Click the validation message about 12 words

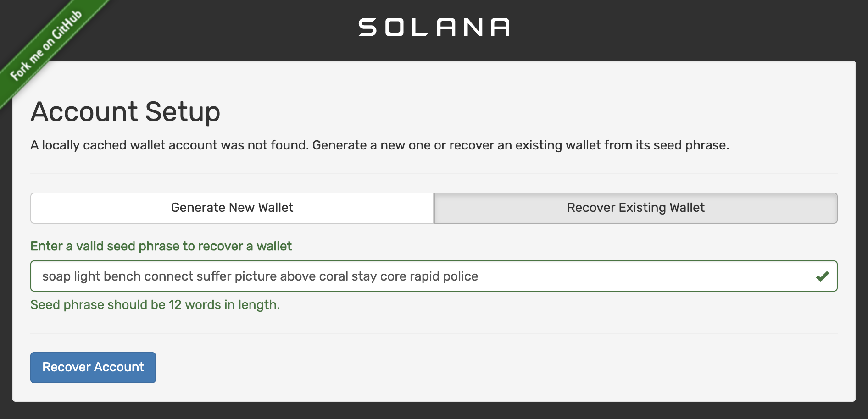154,304
